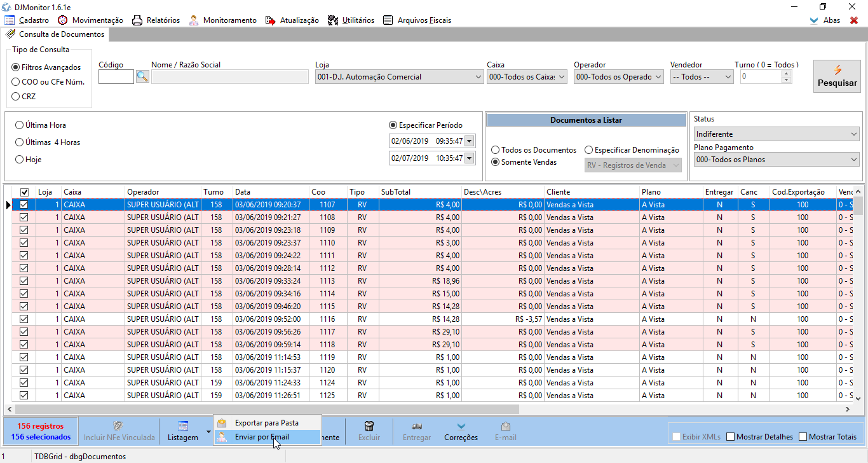Choose the Todos os Documentos option
The height and width of the screenshot is (463, 868).
pyautogui.click(x=496, y=150)
